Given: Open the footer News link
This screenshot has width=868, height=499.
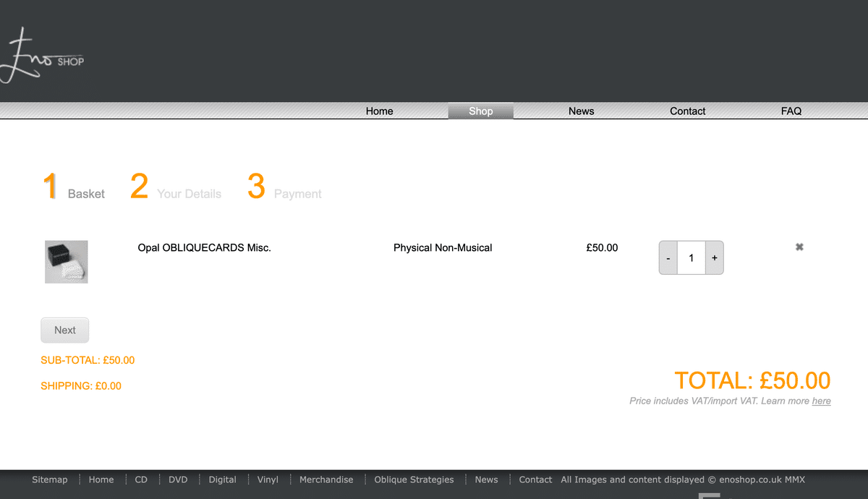Looking at the screenshot, I should (x=487, y=479).
